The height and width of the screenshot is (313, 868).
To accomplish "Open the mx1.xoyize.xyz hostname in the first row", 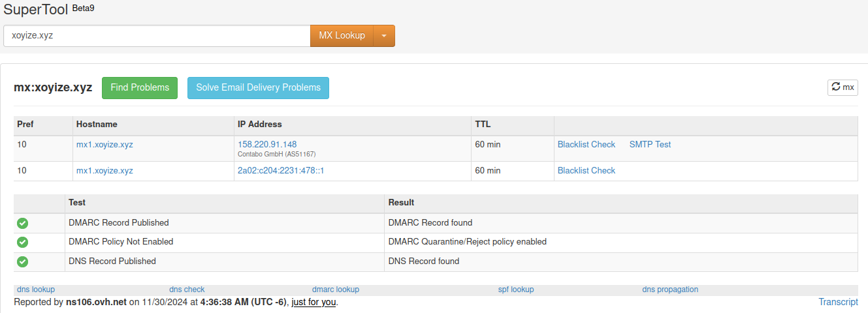I will pos(104,145).
